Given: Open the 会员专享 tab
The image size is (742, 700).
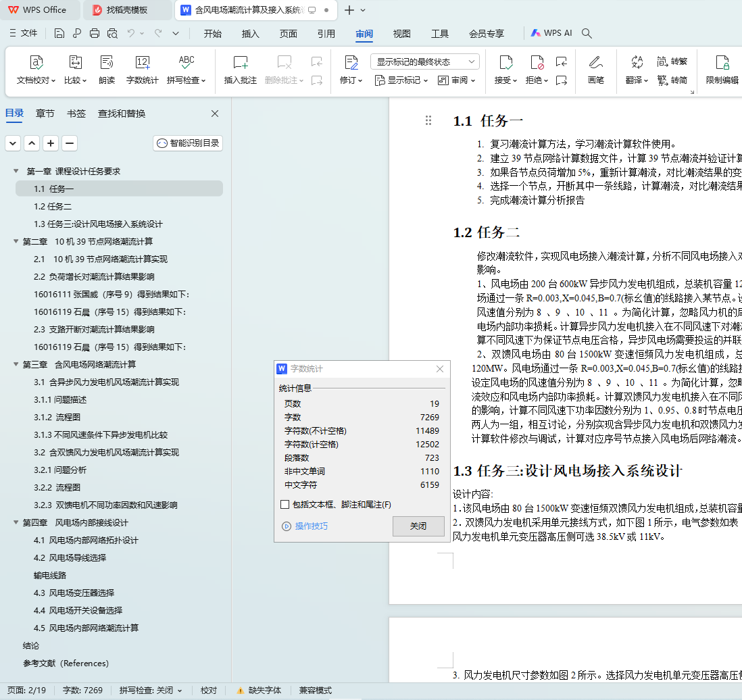Looking at the screenshot, I should click(487, 34).
